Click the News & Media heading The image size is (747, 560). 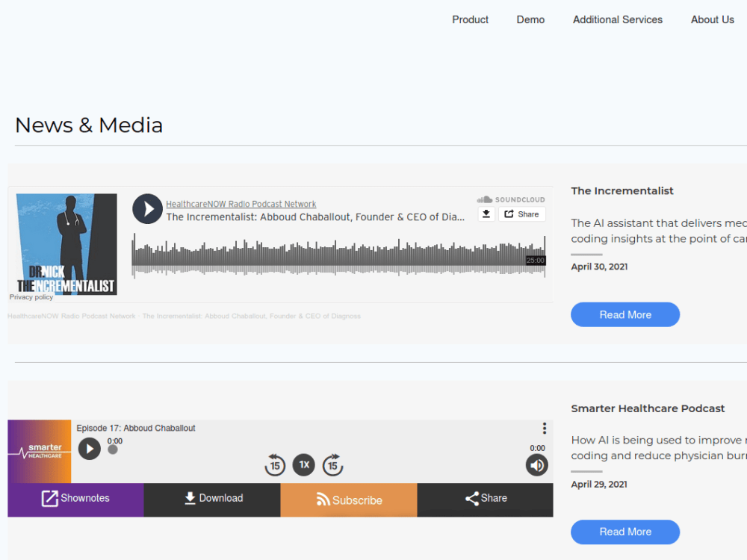(x=89, y=125)
